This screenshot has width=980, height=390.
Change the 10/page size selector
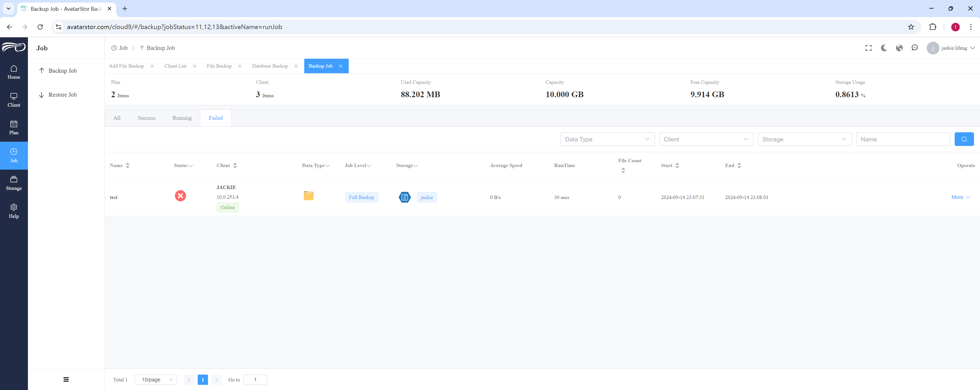[x=156, y=380]
